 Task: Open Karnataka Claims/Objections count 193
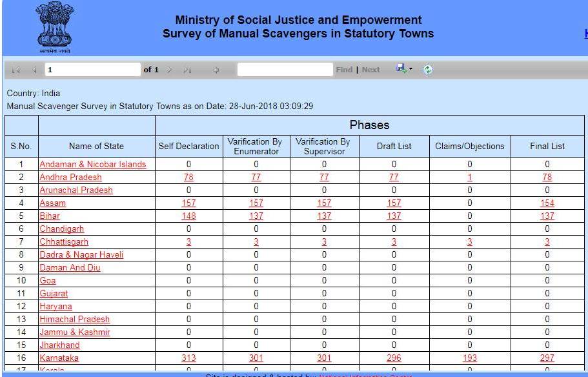(x=469, y=358)
